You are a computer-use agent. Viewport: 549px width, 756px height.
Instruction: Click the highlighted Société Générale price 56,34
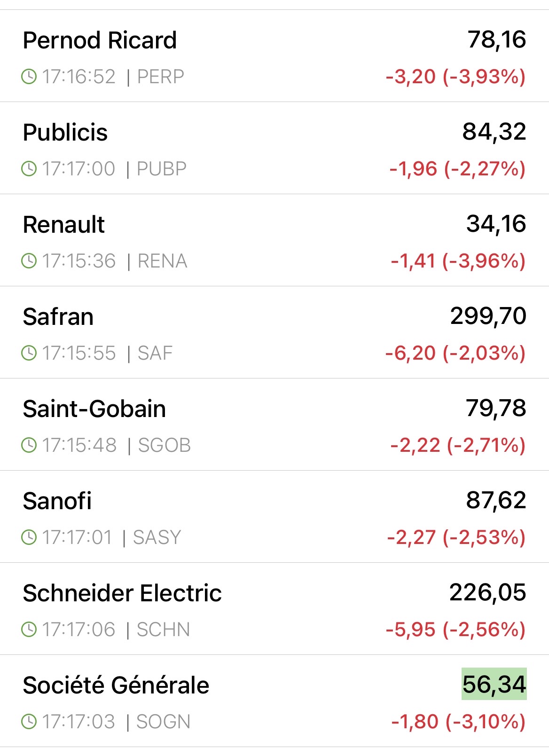[494, 685]
